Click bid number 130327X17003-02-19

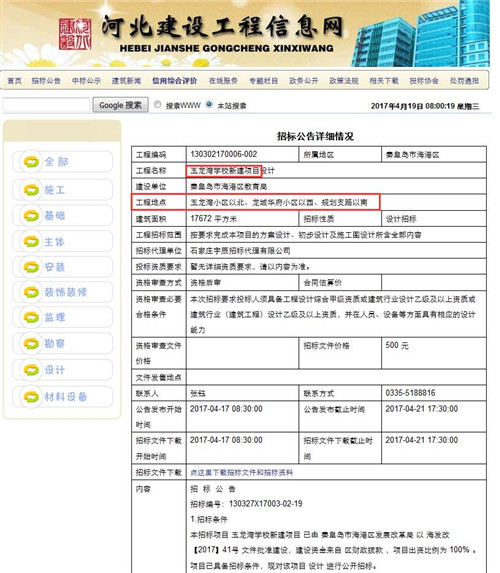(266, 504)
